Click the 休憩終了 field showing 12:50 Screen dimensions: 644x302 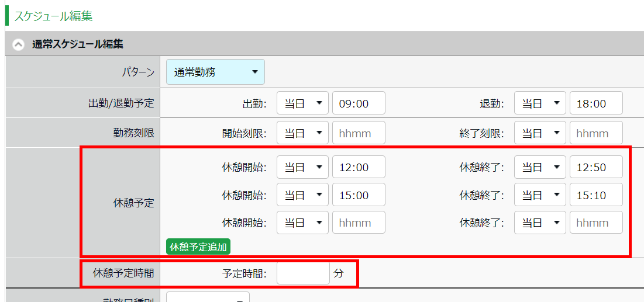(x=596, y=167)
